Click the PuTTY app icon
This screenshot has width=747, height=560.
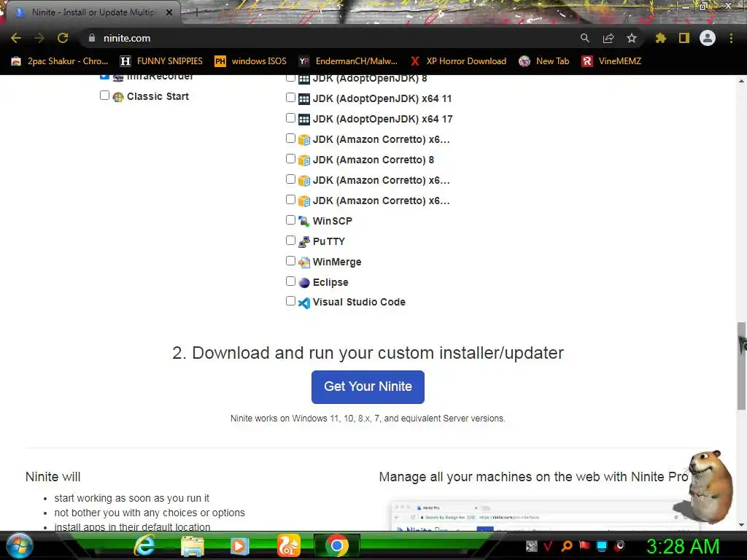click(x=304, y=241)
